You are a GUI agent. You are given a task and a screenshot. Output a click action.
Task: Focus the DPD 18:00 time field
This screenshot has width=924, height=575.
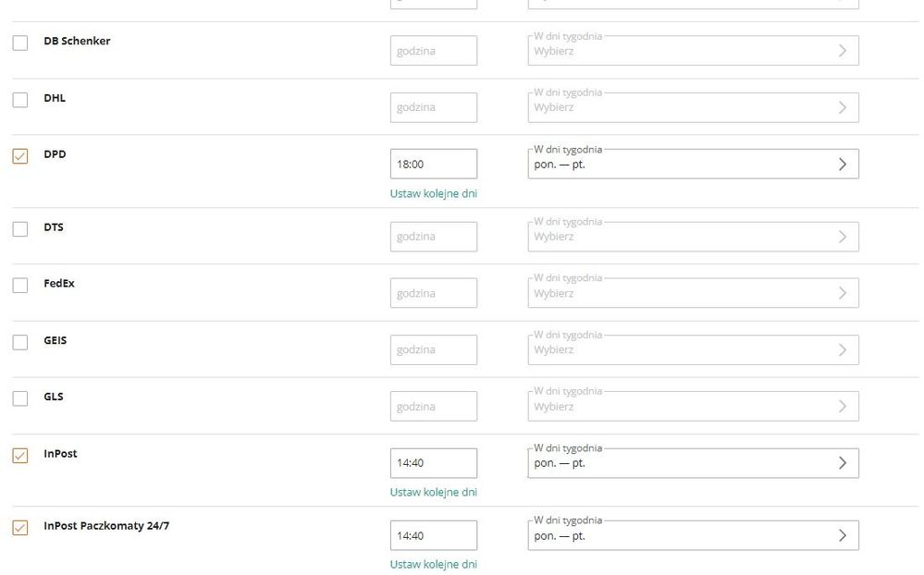[x=433, y=165]
